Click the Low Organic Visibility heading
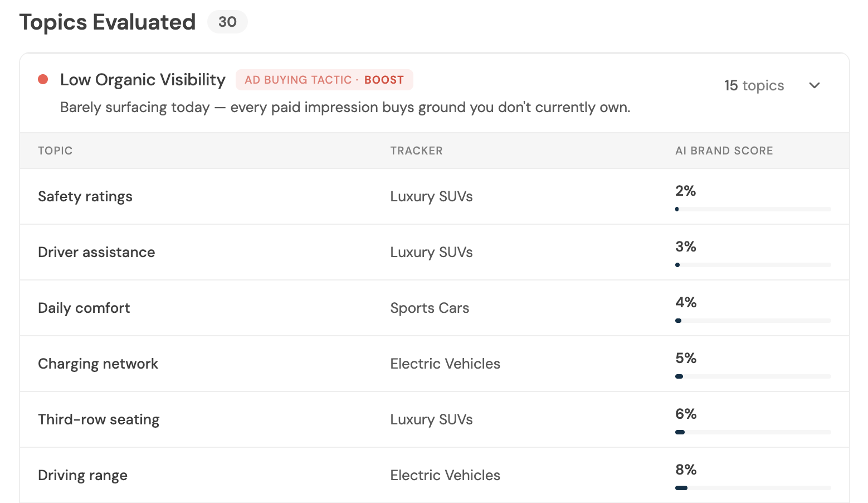Image resolution: width=868 pixels, height=503 pixels. tap(143, 80)
